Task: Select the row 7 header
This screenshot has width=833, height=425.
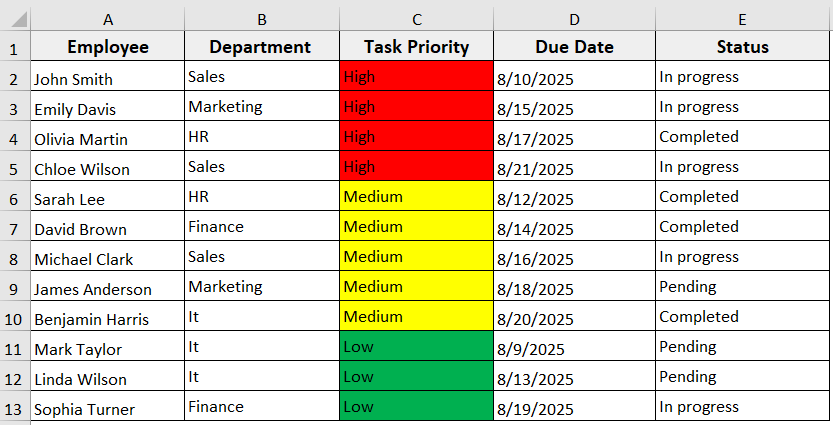Action: click(x=14, y=227)
